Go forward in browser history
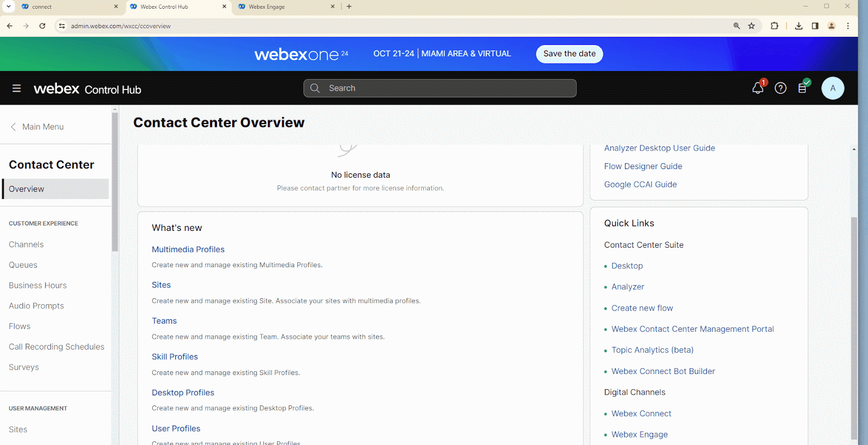The width and height of the screenshot is (868, 445). click(x=26, y=25)
